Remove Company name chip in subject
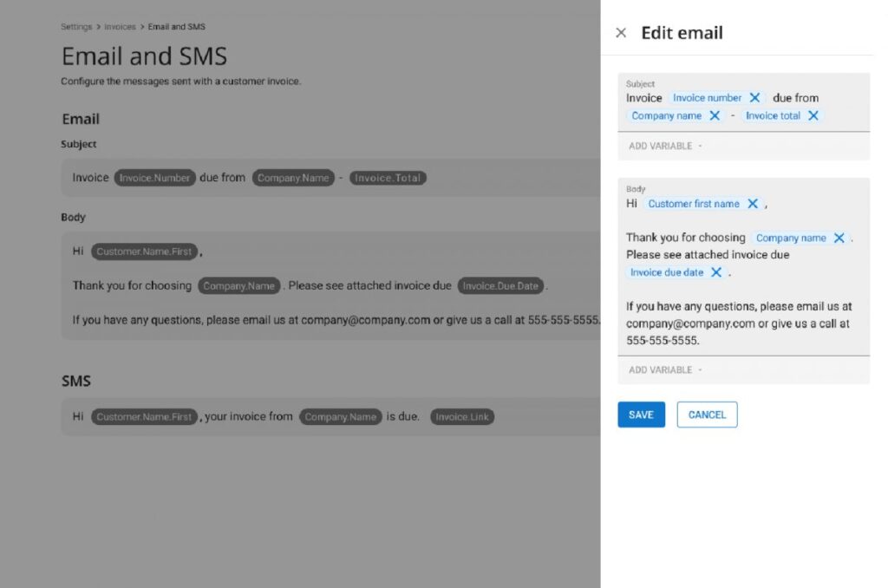Screen dimensions: 888x588 pyautogui.click(x=715, y=115)
